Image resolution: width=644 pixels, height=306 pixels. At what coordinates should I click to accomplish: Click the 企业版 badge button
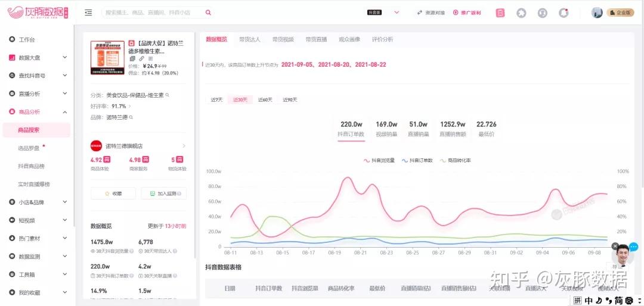[620, 13]
